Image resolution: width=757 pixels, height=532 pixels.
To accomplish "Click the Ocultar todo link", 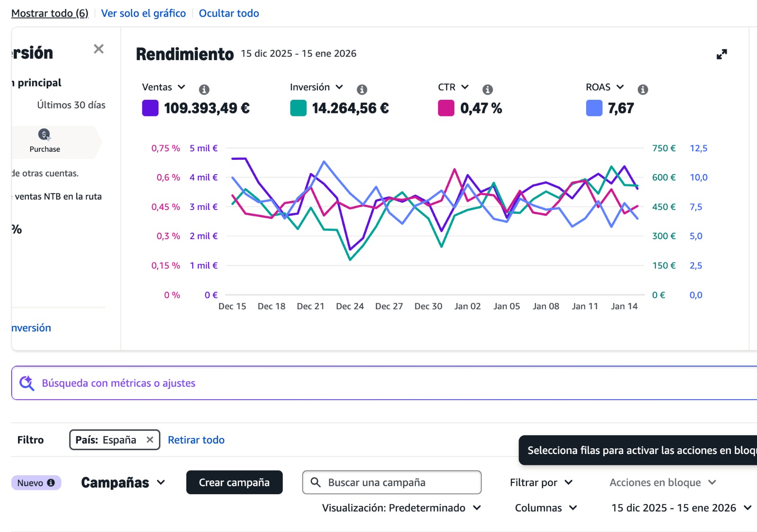I will pos(229,13).
